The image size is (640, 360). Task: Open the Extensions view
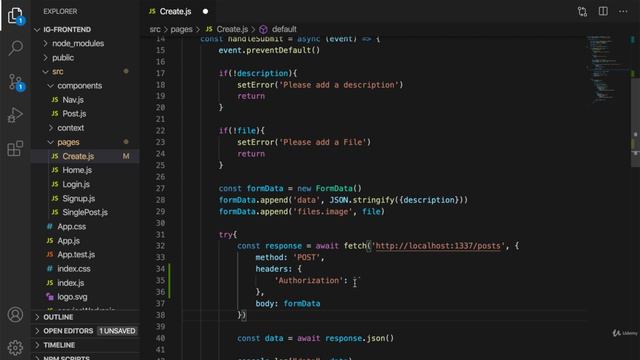tap(16, 149)
